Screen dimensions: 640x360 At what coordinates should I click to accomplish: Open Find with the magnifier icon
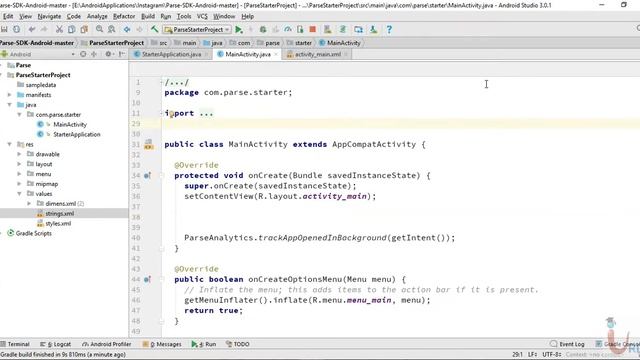(99, 29)
